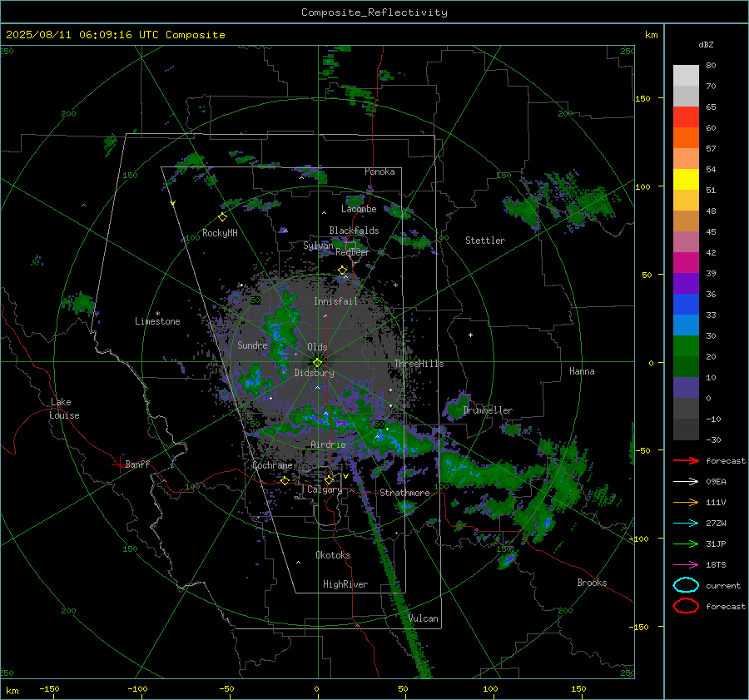749x700 pixels.
Task: Click the Lacombe town label
Action: 359,209
